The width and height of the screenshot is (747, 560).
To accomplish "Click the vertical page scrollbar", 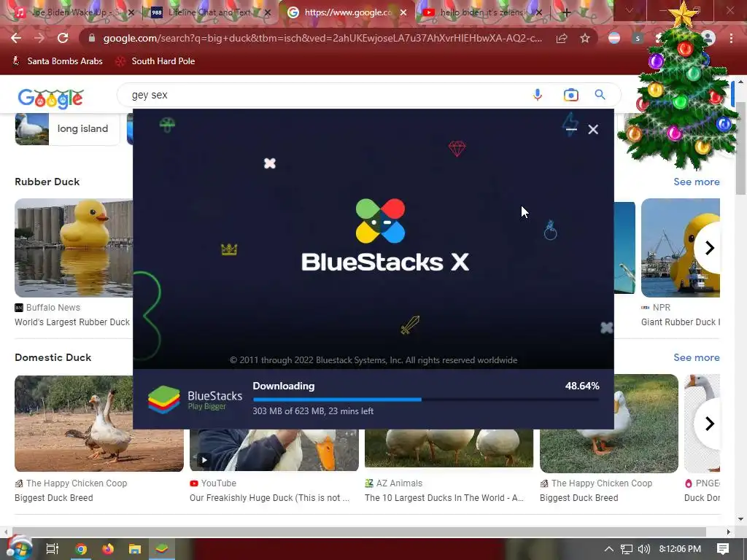I will point(740,149).
